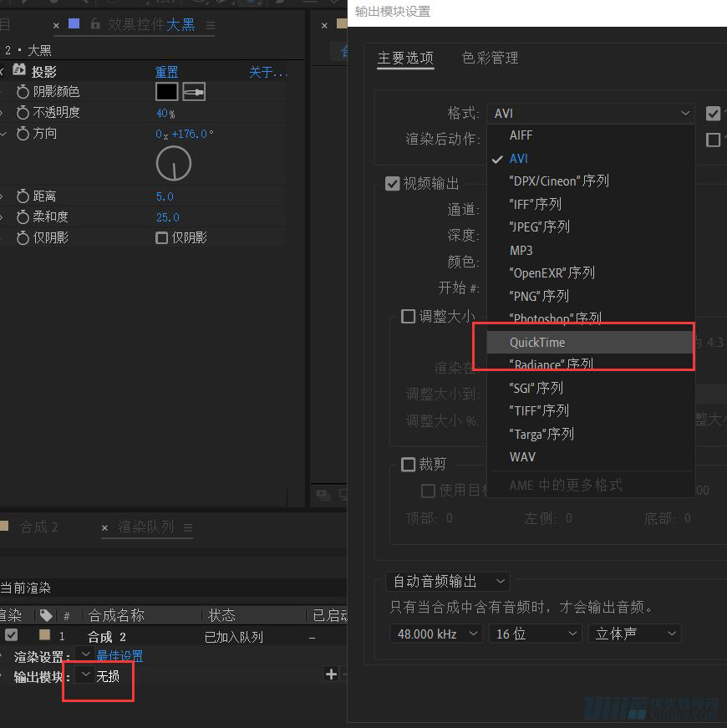727x728 pixels.
Task: Click the 方向 angle dial control
Action: (x=174, y=165)
